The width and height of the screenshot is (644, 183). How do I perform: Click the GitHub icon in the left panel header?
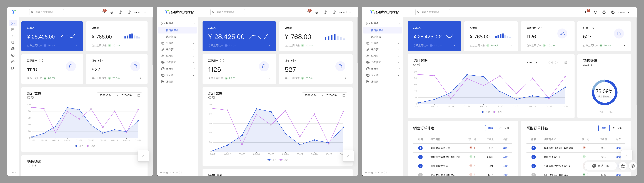112,12
